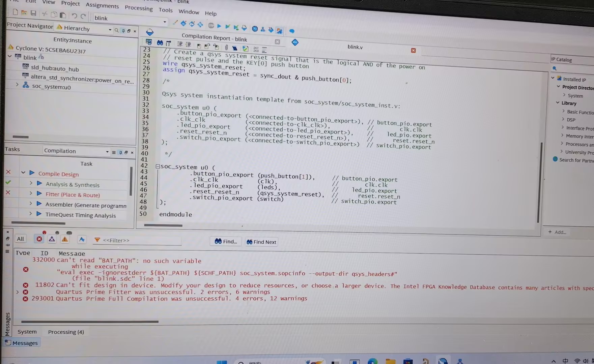
Task: Click the Cut toolbar icon
Action: click(45, 14)
